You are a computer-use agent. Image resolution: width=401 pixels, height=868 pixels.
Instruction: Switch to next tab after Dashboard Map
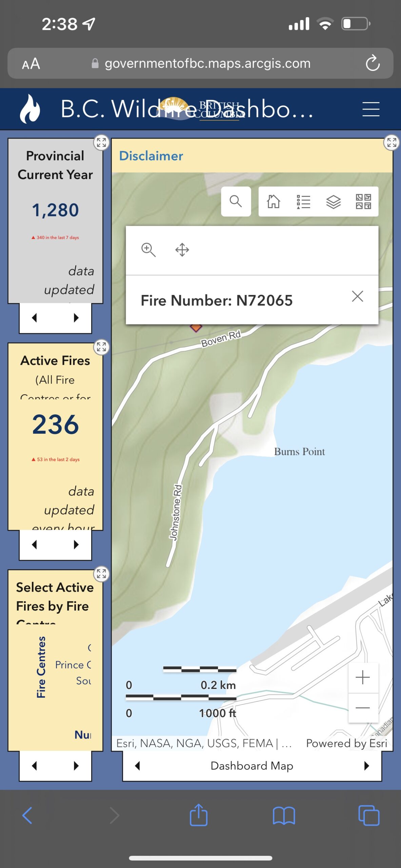click(366, 766)
